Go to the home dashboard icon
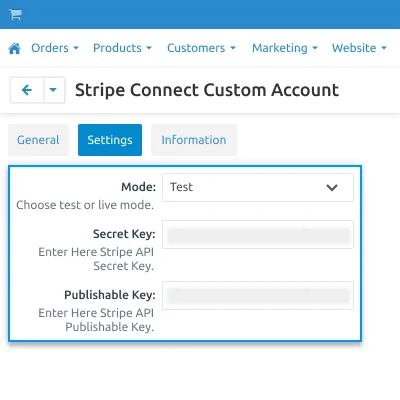The height and width of the screenshot is (400, 400). coord(15,48)
